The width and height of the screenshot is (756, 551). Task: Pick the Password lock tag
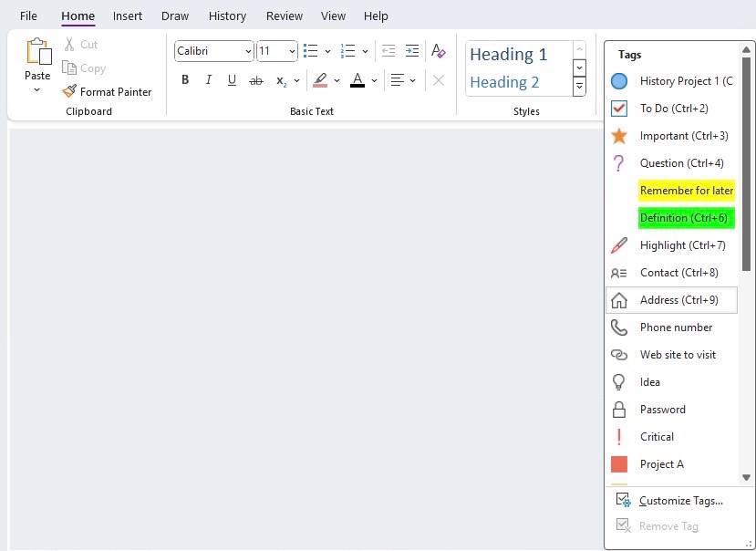[671, 410]
